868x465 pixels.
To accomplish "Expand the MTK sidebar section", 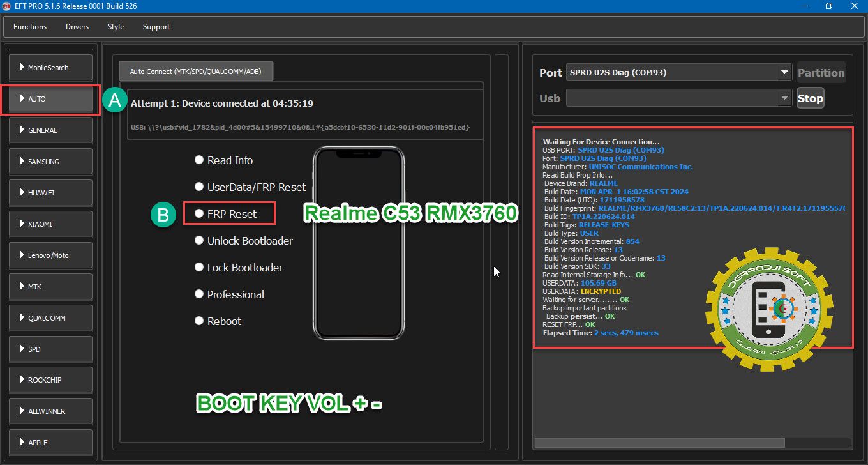I will pos(51,287).
